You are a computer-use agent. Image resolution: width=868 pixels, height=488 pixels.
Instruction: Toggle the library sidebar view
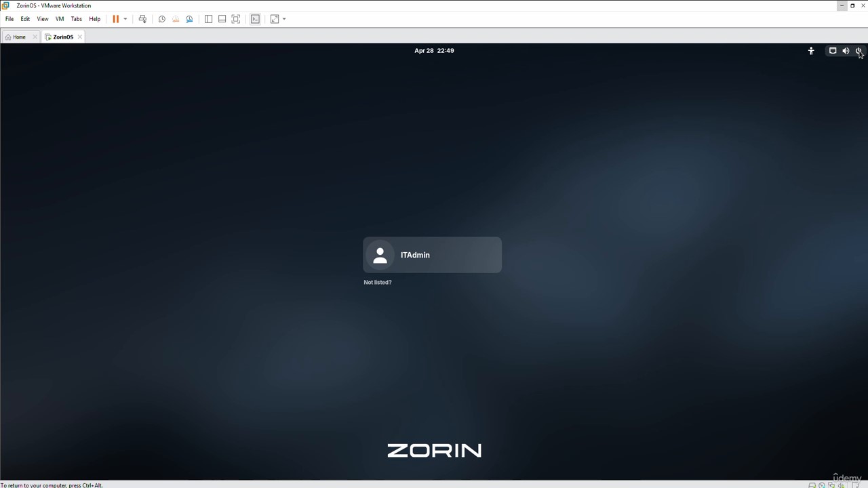point(208,19)
